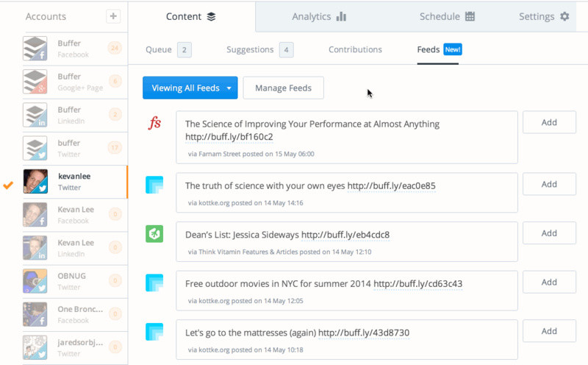Go to the Settings tab
588x365 pixels.
click(544, 16)
